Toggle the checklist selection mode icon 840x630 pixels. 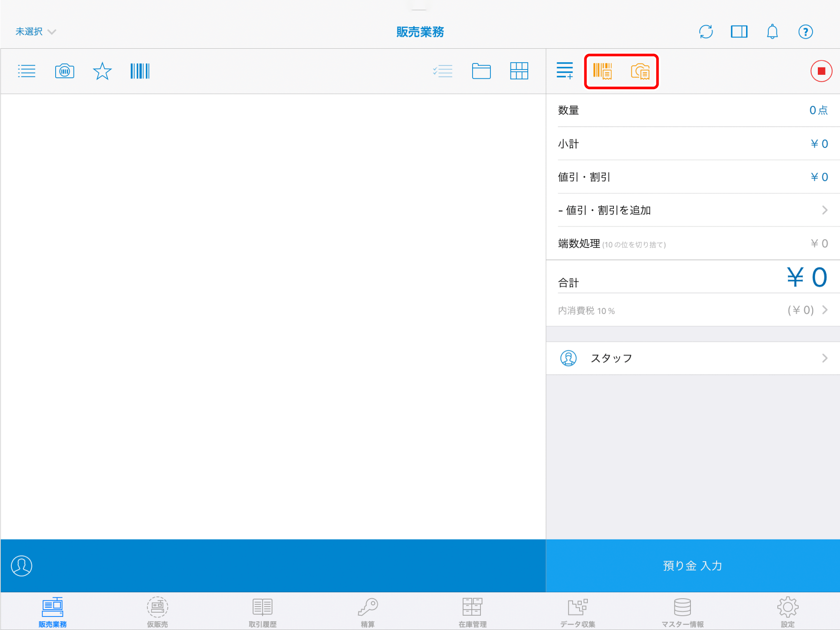tap(443, 71)
